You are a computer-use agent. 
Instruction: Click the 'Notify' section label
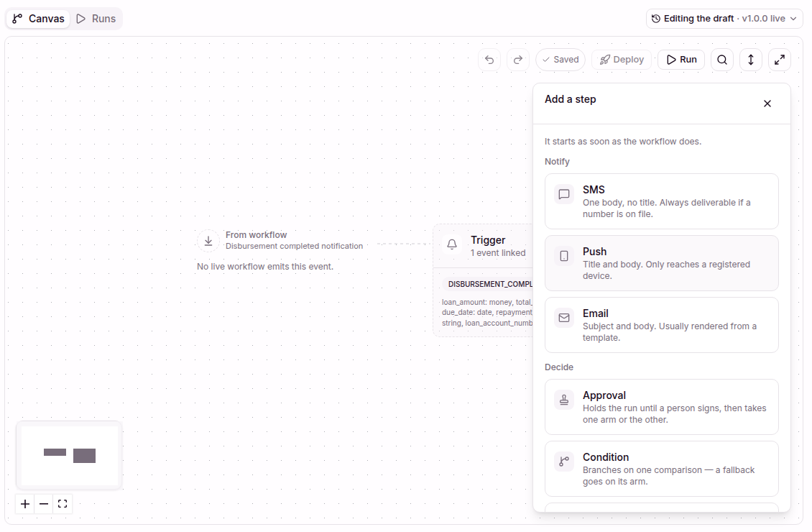click(x=557, y=162)
